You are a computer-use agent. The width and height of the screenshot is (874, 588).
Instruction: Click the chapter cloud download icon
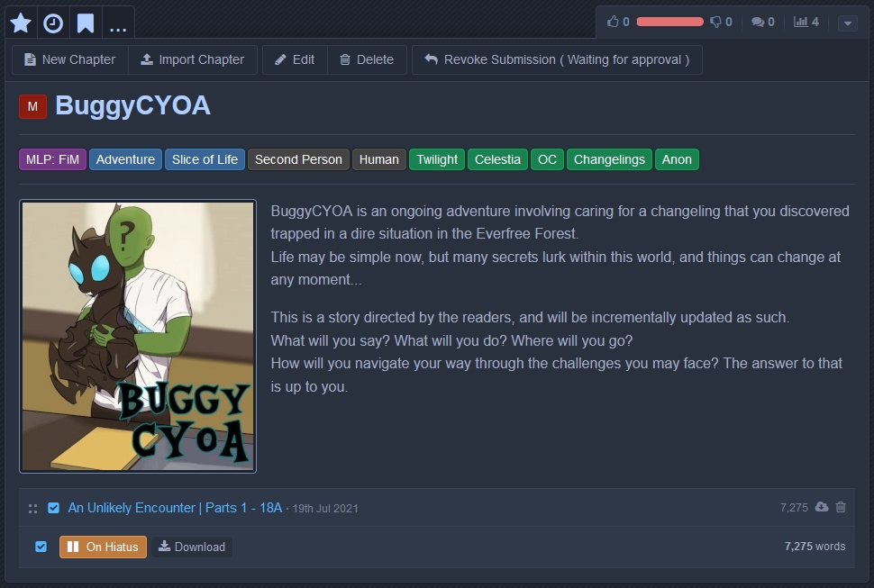pos(821,507)
